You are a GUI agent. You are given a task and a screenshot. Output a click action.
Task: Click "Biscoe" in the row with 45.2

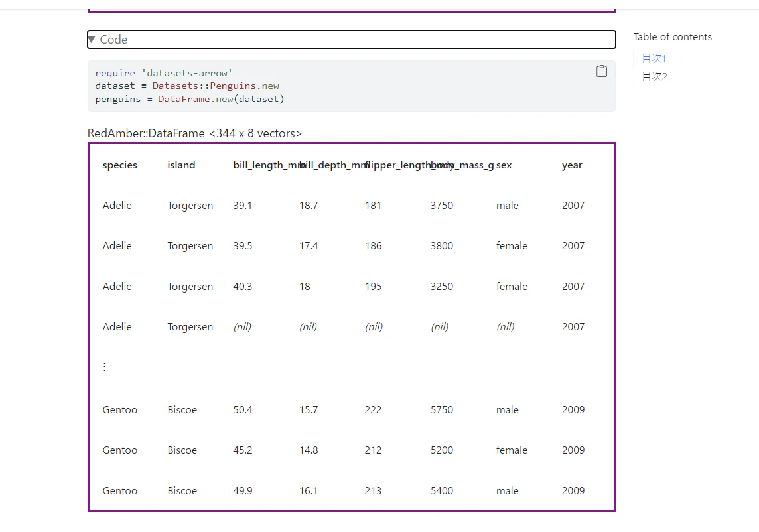[182, 450]
